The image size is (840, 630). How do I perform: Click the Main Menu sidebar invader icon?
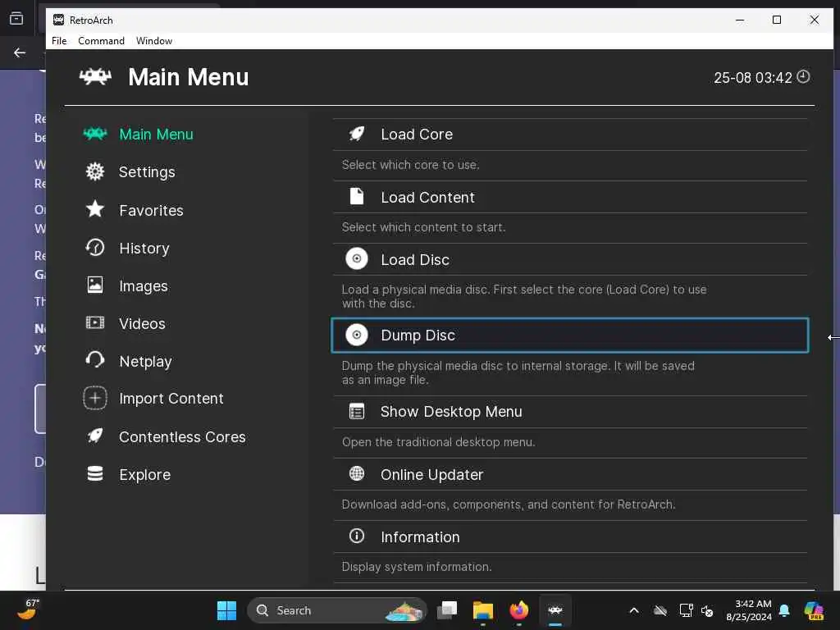point(95,134)
